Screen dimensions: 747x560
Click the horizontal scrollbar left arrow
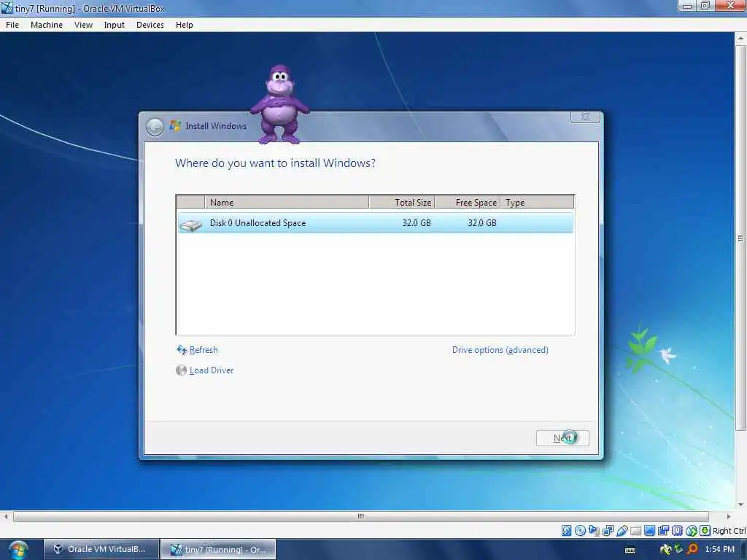[6, 516]
